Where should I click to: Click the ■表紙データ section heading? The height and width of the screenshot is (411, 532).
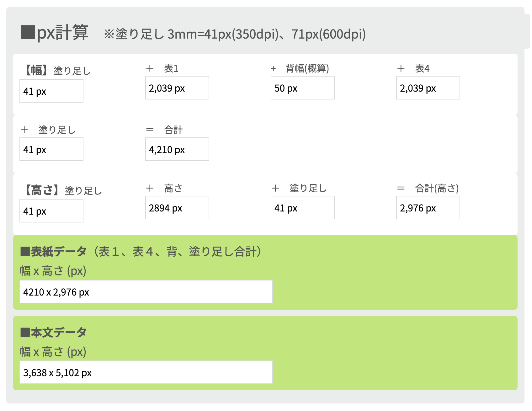point(53,252)
